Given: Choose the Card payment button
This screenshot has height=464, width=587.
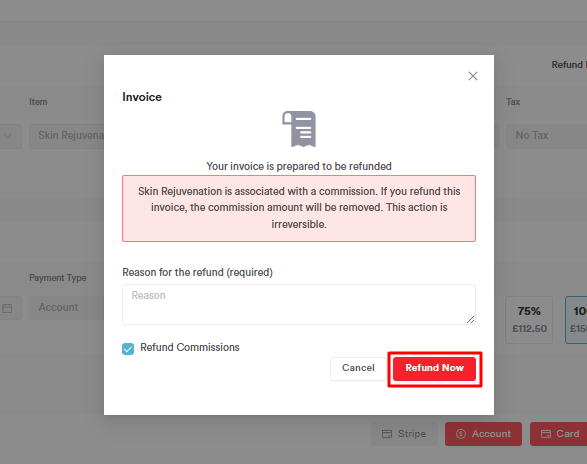Looking at the screenshot, I should tap(559, 434).
